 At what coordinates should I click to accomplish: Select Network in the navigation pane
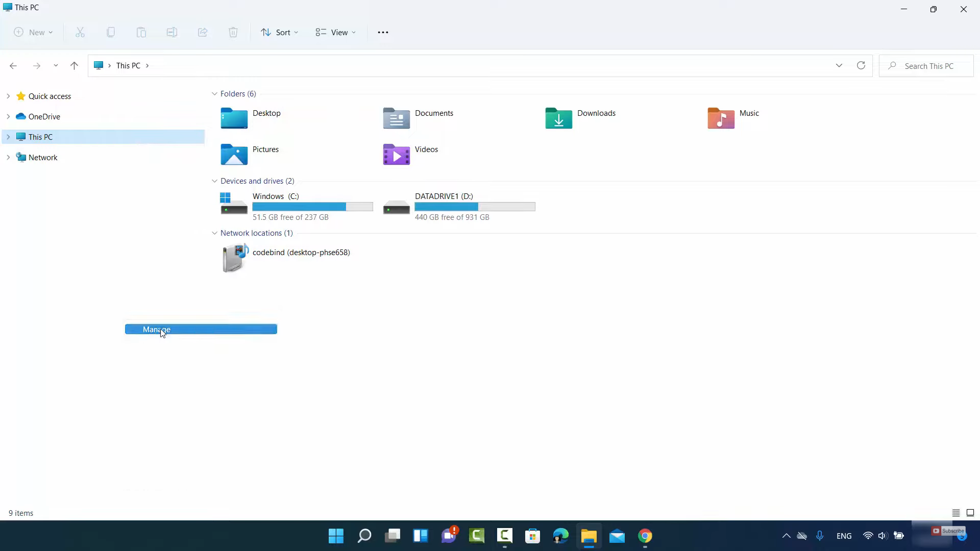coord(43,157)
